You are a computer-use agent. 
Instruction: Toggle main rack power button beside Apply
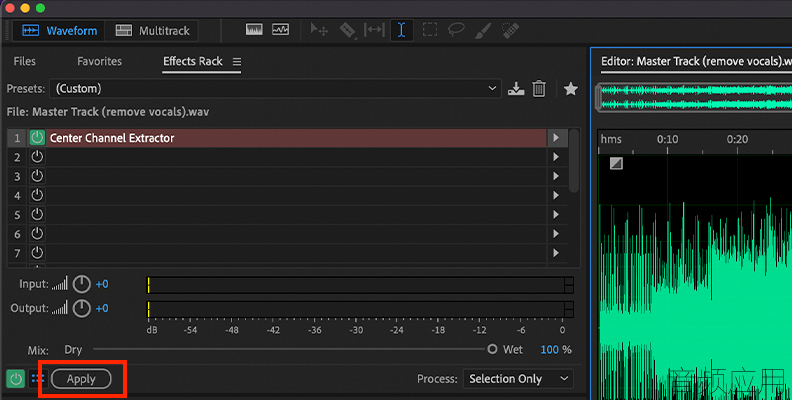[x=16, y=379]
